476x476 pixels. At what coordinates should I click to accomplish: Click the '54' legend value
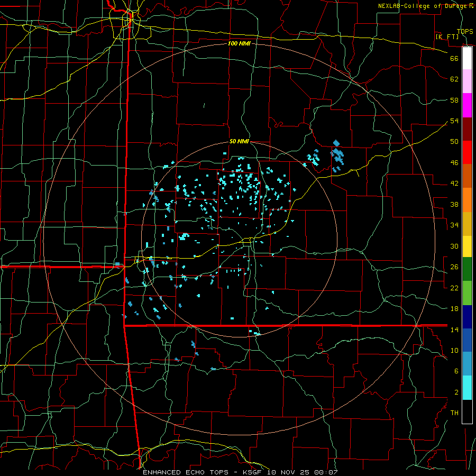(454, 121)
